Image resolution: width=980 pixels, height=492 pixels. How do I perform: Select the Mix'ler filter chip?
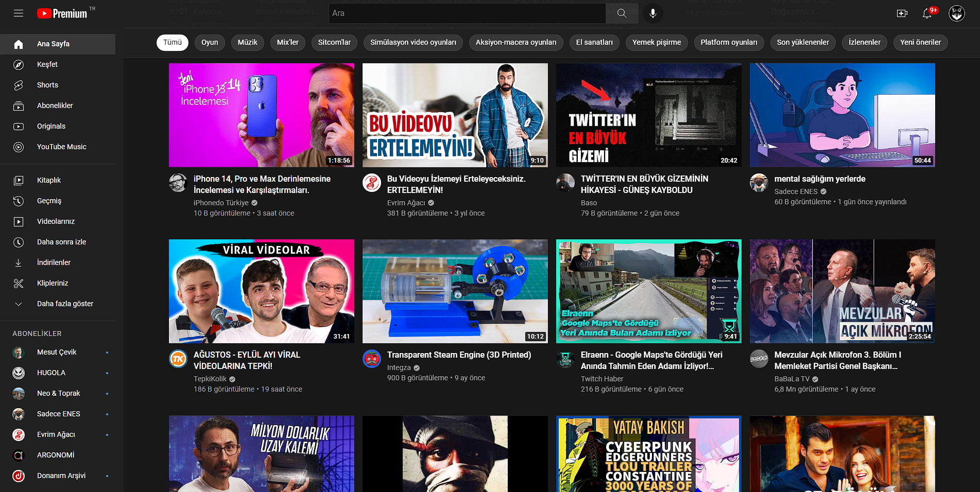pyautogui.click(x=288, y=43)
